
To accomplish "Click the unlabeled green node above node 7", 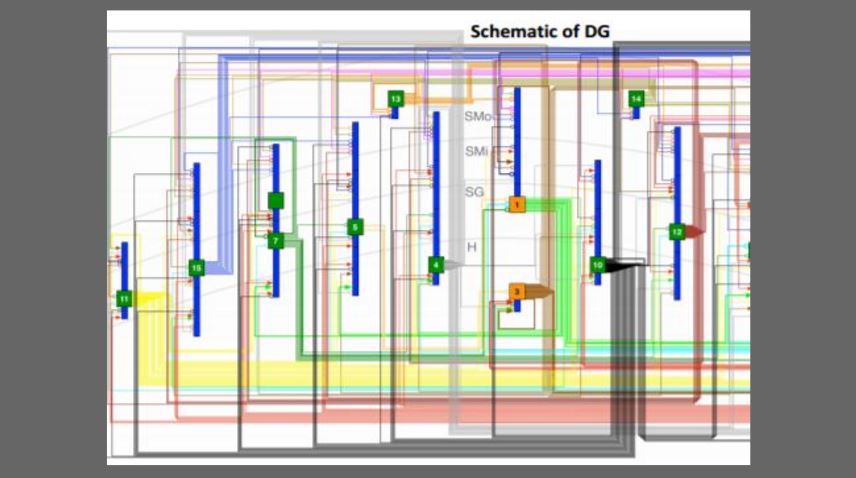I will tap(276, 200).
